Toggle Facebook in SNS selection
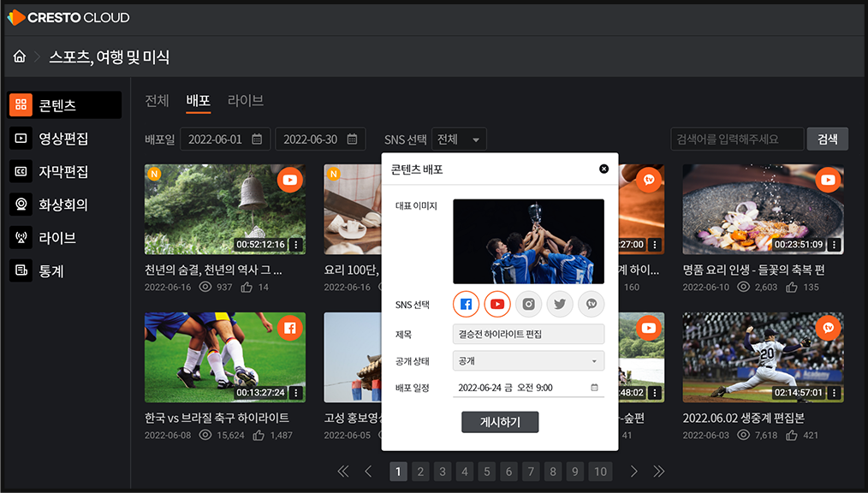This screenshot has width=868, height=493. [x=467, y=305]
